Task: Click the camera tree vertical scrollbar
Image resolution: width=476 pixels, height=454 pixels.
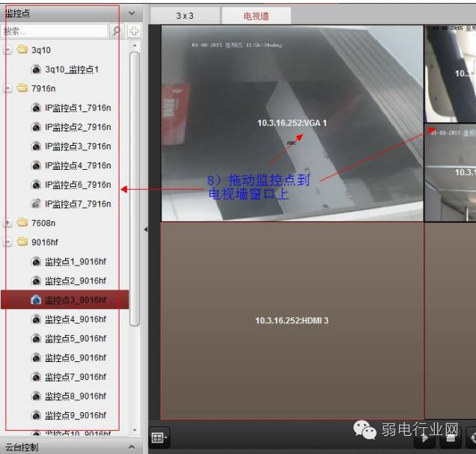Action: tap(135, 188)
